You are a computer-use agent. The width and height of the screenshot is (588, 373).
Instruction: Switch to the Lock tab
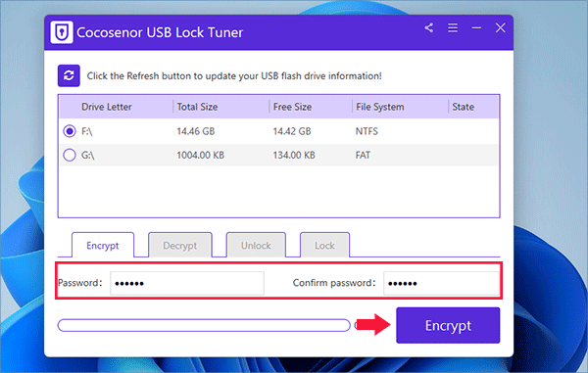[x=324, y=246]
